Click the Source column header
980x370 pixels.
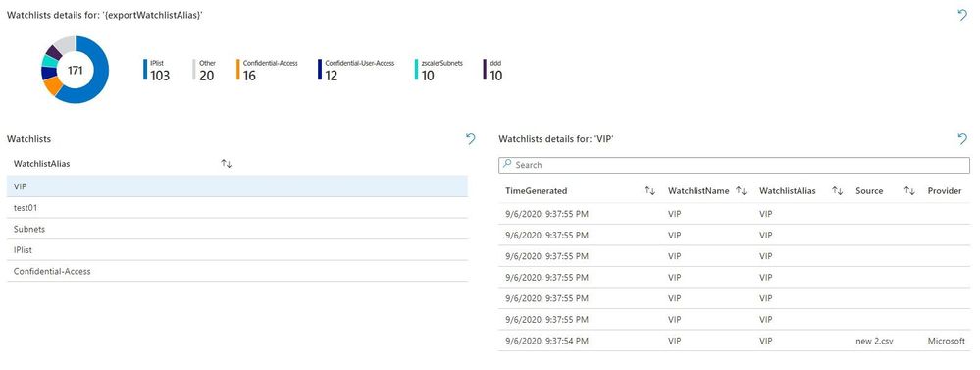[x=869, y=191]
